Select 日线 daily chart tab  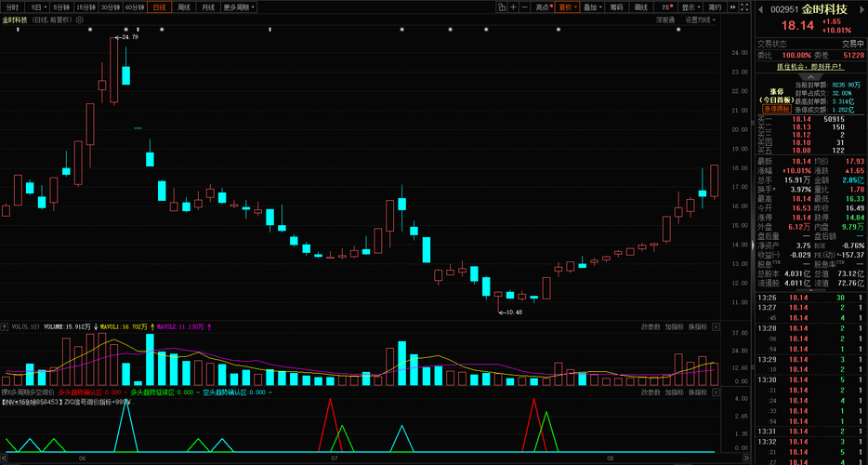pos(160,7)
